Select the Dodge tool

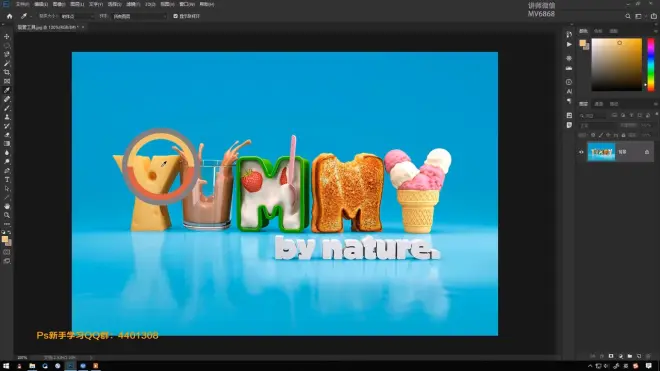[7, 162]
